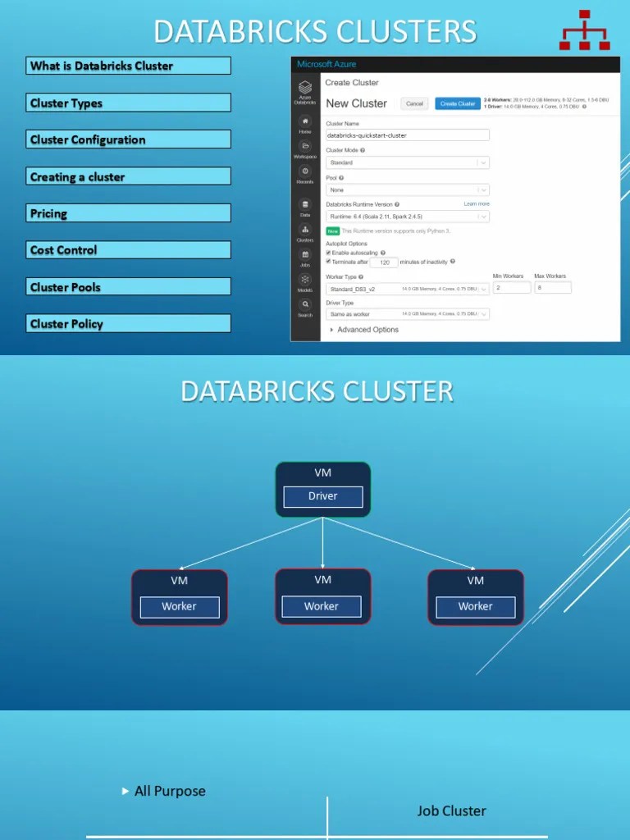Click the Pool help icon
Screen dimensions: 630x840
coord(341,178)
